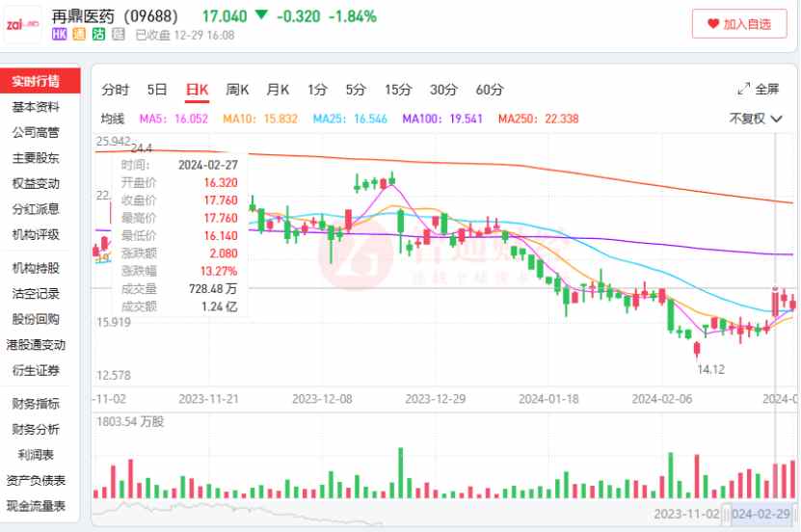Select the 周K weekly candlestick tab

(237, 90)
